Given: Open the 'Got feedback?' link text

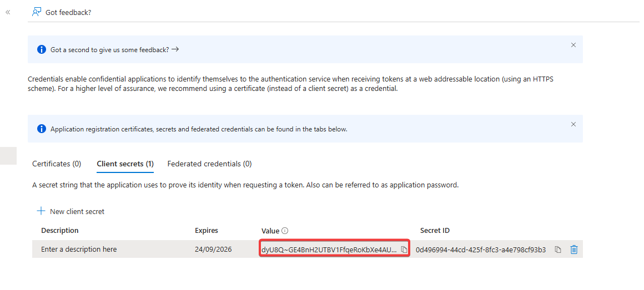Looking at the screenshot, I should coord(68,12).
